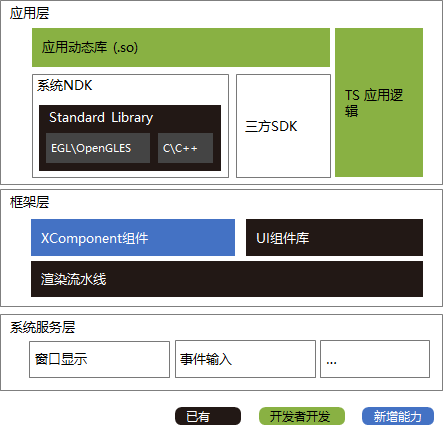This screenshot has width=443, height=431.
Task: Click the 应用动态库 (.so) green block
Action: tap(181, 47)
